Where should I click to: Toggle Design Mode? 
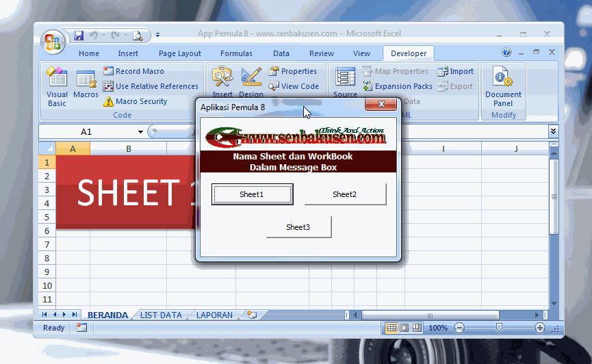(x=251, y=81)
